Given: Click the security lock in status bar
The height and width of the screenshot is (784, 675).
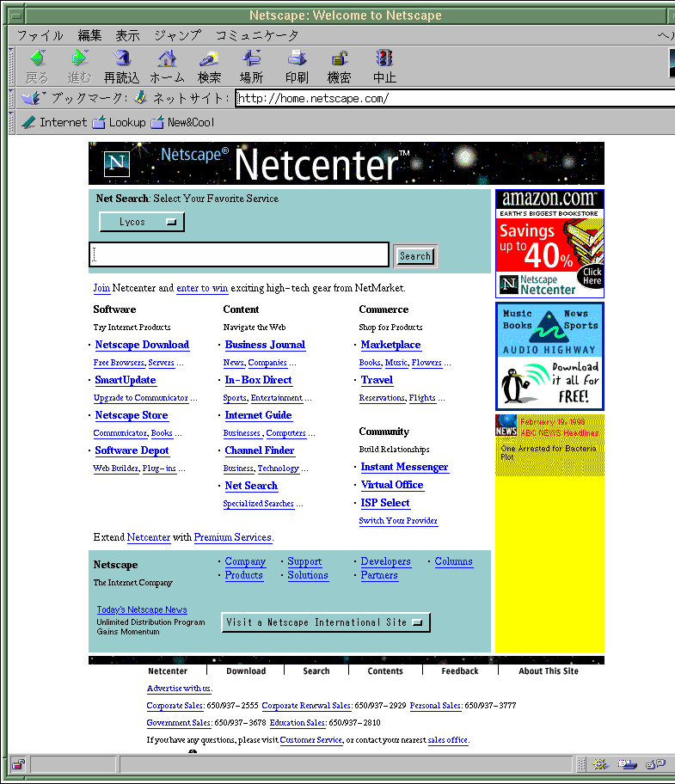Looking at the screenshot, I should point(19,764).
